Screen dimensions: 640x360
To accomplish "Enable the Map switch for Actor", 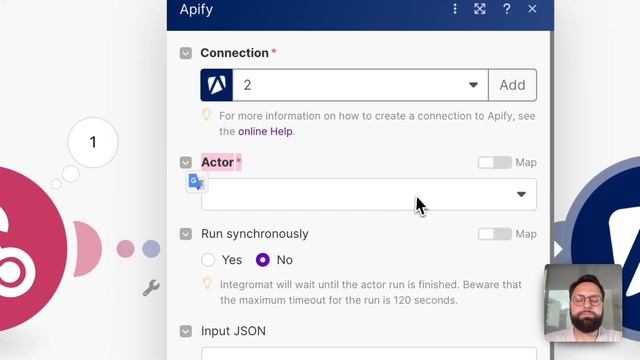I will click(x=494, y=162).
